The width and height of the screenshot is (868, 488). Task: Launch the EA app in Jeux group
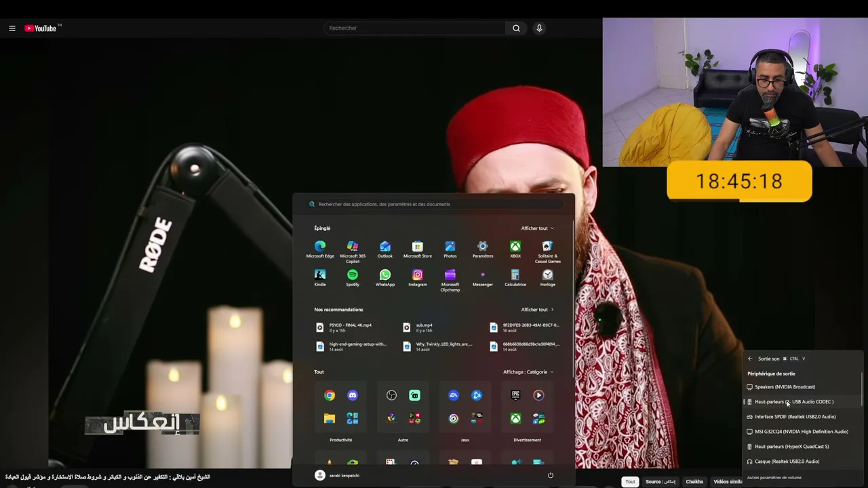(x=454, y=395)
